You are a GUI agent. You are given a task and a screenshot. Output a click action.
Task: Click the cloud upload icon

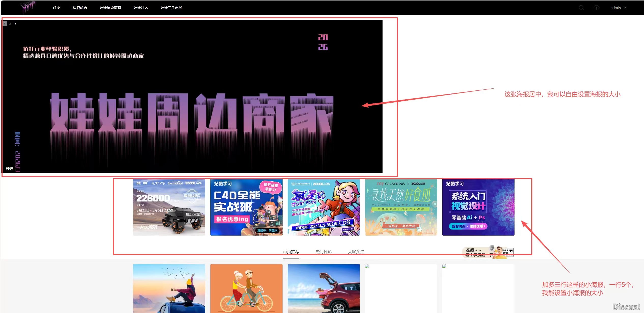coord(596,8)
